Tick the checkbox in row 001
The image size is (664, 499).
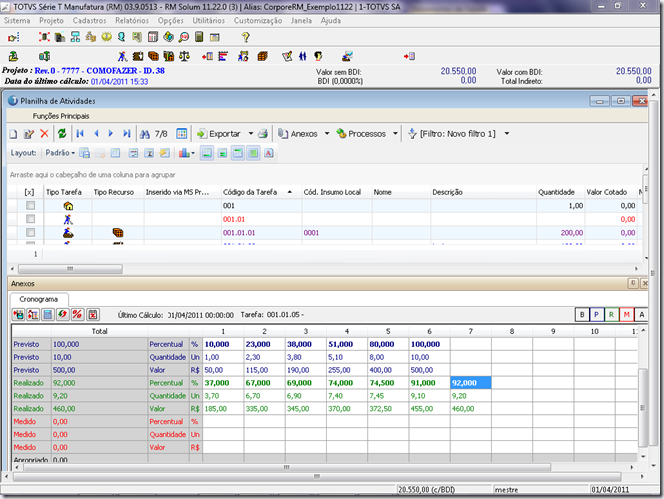[30, 205]
